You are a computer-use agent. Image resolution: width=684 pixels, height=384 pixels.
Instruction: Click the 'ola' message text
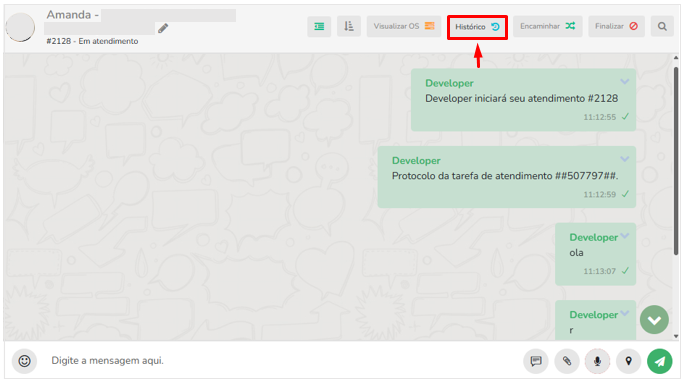(x=576, y=253)
